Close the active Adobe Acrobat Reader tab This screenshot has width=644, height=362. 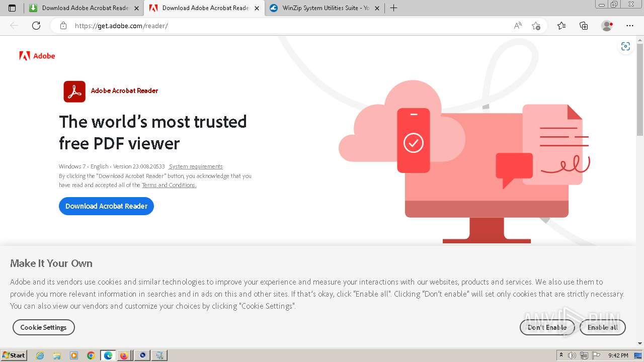click(257, 8)
